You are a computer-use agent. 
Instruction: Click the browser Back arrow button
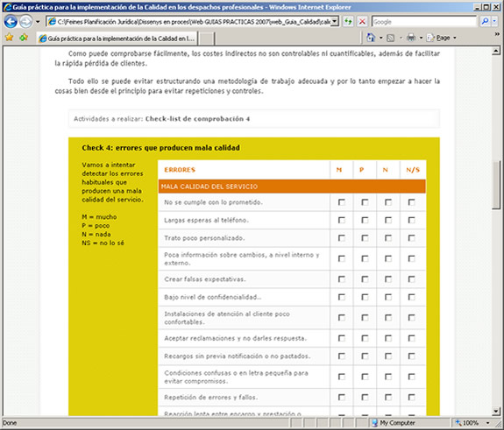pyautogui.click(x=11, y=22)
